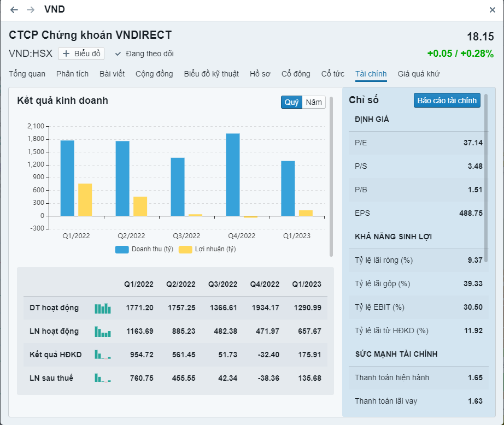
Task: Toggle the Đang theo dõi checkmark
Action: coord(118,54)
